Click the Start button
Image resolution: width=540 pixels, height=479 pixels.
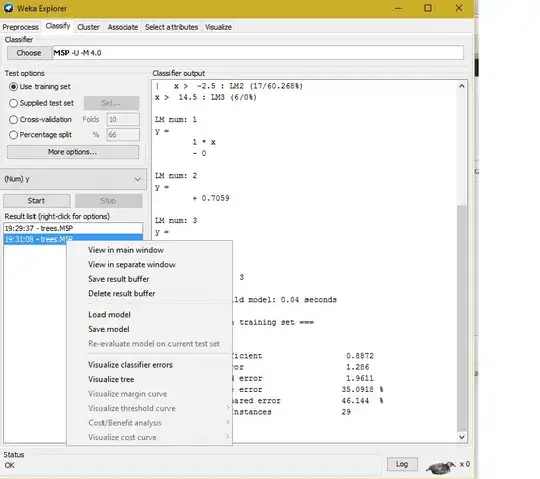(x=37, y=200)
